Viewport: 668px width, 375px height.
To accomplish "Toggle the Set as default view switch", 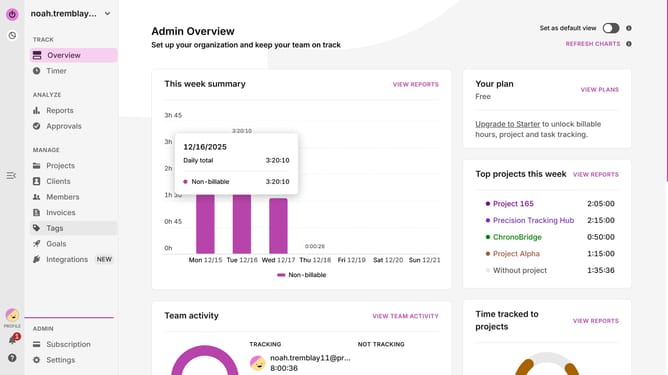I will 610,28.
